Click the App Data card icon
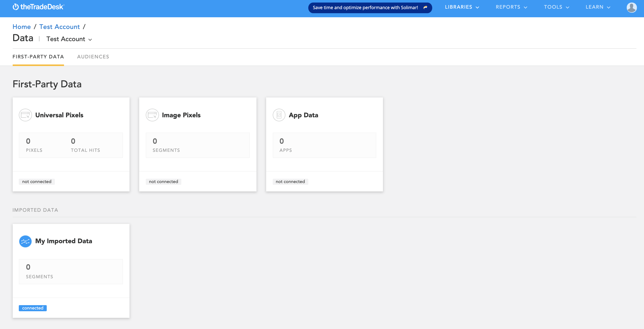 pos(279,115)
